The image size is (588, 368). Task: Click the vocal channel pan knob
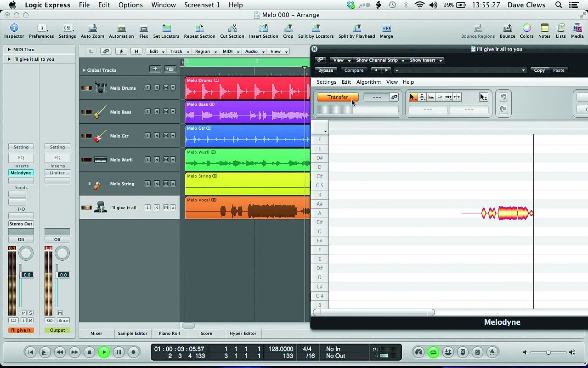26,253
